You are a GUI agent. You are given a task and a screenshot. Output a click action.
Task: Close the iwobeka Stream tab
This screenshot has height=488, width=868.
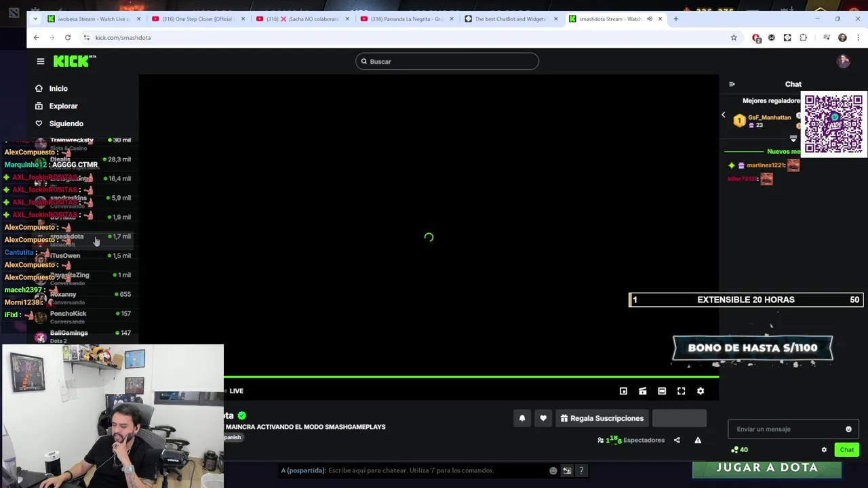click(x=139, y=19)
